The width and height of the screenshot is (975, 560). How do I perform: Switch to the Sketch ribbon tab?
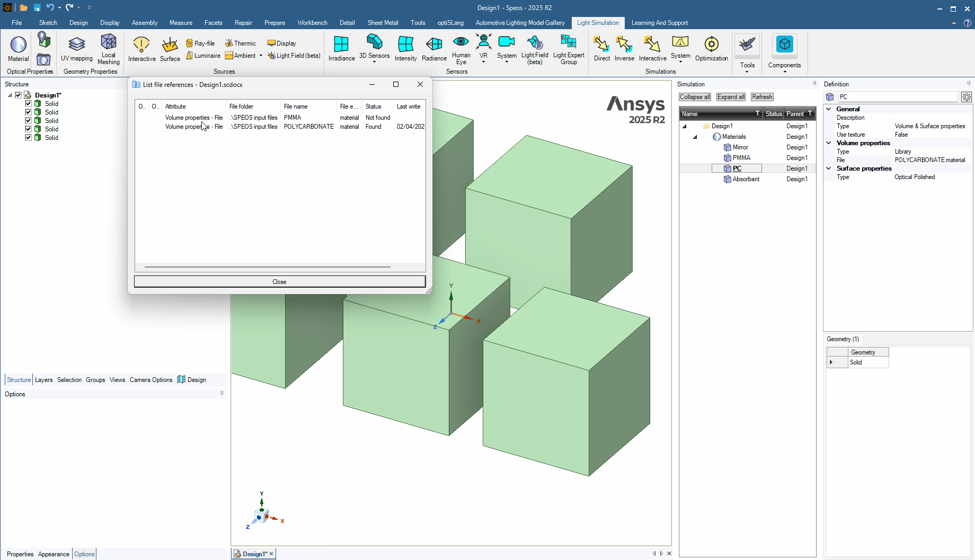click(48, 23)
